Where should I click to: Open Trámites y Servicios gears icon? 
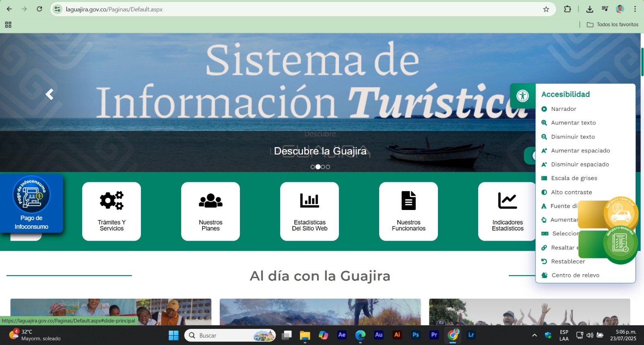[111, 200]
